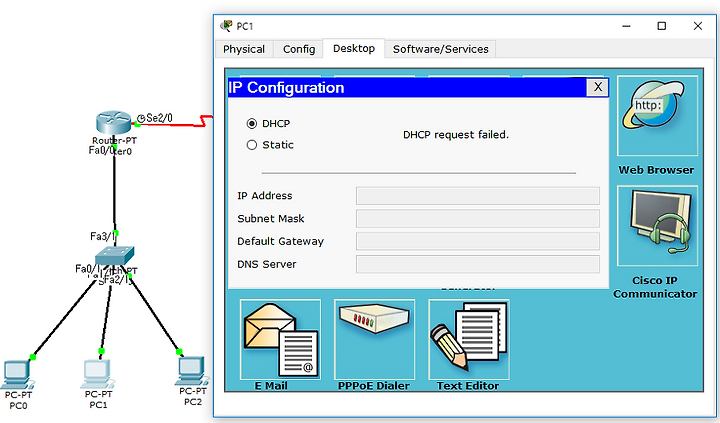Switch to the Config tab
Viewport: 720px width, 423px height.
[299, 49]
